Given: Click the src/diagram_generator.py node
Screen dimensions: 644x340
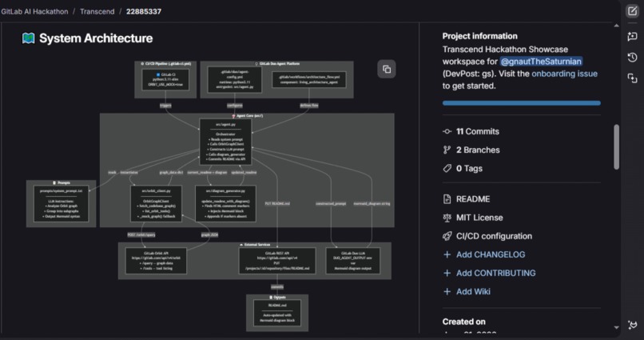Looking at the screenshot, I should click(225, 203).
